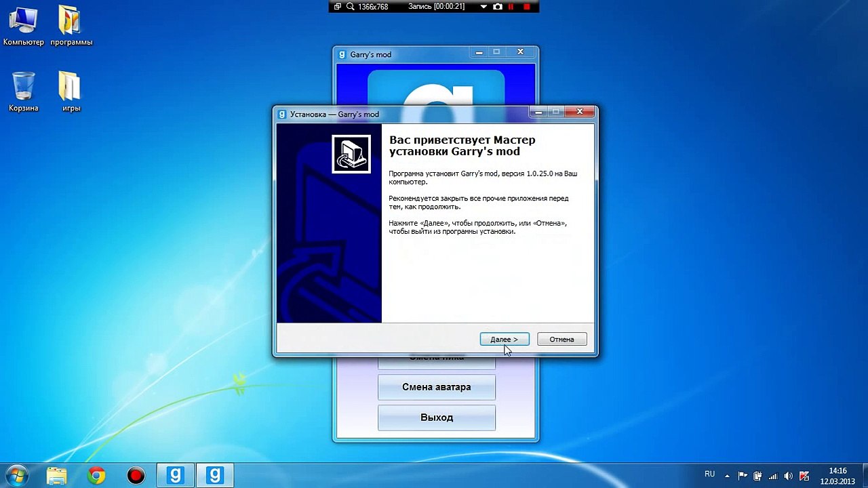Select the Корзина recycle bin icon
Image resolution: width=868 pixels, height=488 pixels.
24,92
